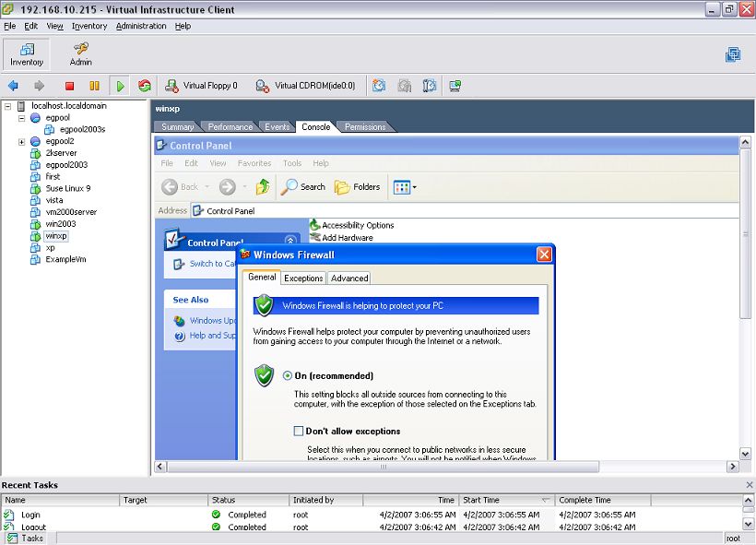The height and width of the screenshot is (545, 756).
Task: Open Accessibility Options item
Action: (x=352, y=225)
